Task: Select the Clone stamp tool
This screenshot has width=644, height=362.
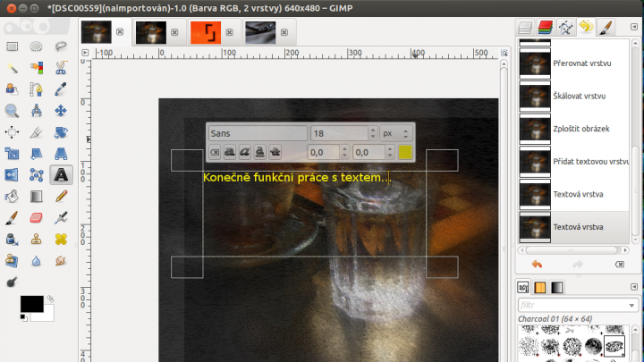Action: [36, 240]
